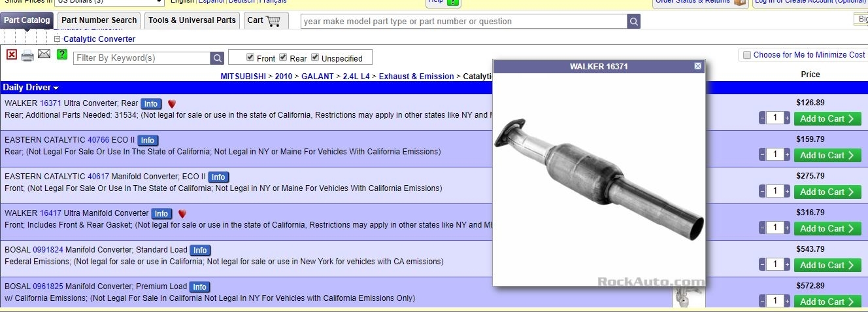Image resolution: width=868 pixels, height=312 pixels.
Task: Open part number 0991824 link
Action: (x=48, y=250)
